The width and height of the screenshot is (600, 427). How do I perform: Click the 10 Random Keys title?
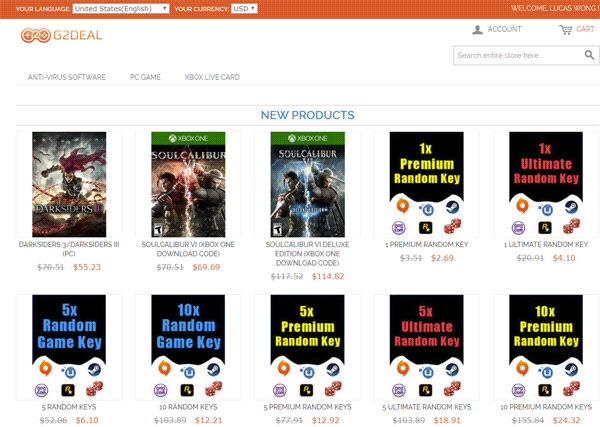188,407
